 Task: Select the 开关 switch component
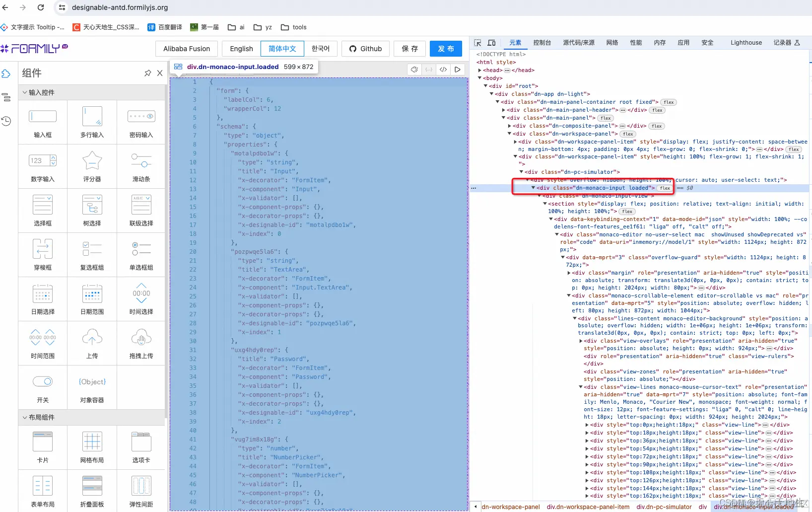tap(43, 387)
